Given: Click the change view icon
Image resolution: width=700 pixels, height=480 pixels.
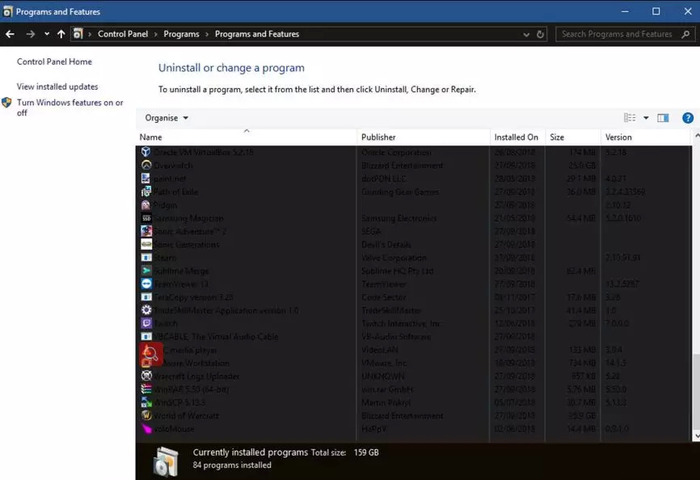Looking at the screenshot, I should [629, 118].
